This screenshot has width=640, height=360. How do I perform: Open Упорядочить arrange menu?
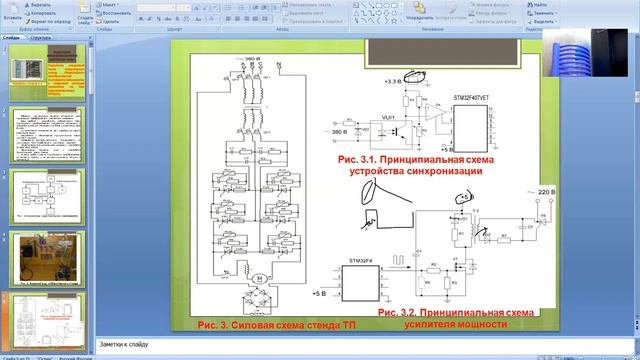tap(420, 12)
